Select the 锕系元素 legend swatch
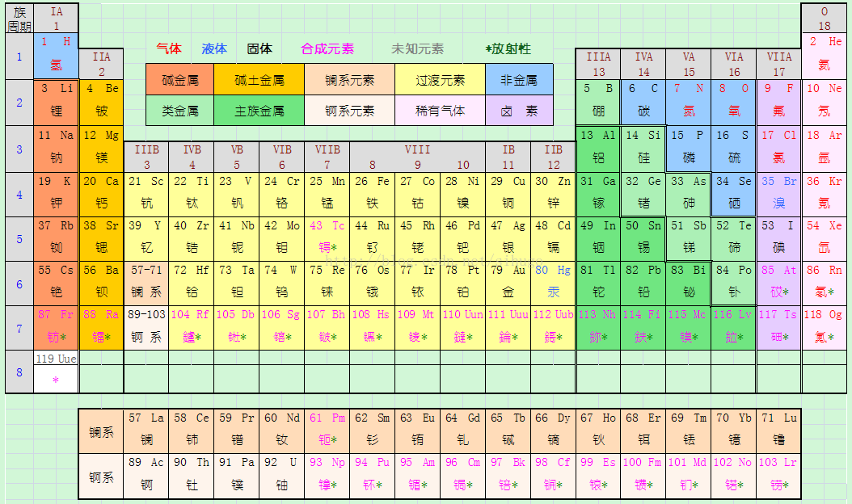The image size is (852, 504). 349,111
